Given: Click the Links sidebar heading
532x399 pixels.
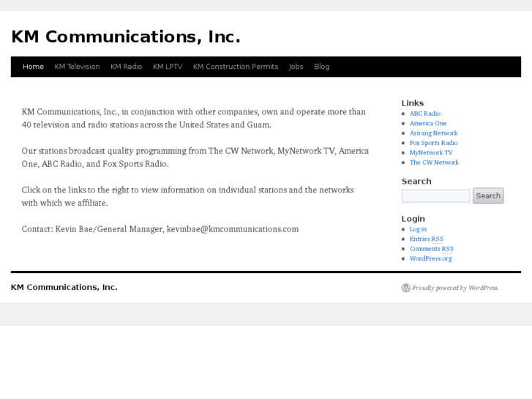Looking at the screenshot, I should tap(413, 103).
